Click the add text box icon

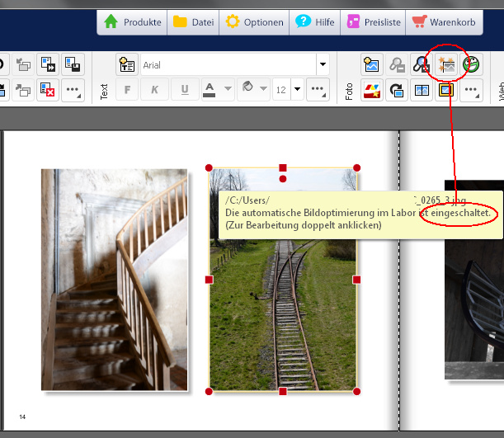click(127, 64)
